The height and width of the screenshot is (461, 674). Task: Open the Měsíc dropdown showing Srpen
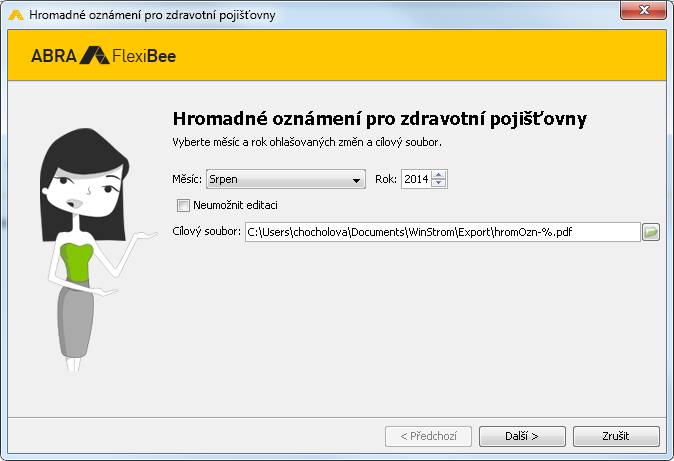(286, 179)
